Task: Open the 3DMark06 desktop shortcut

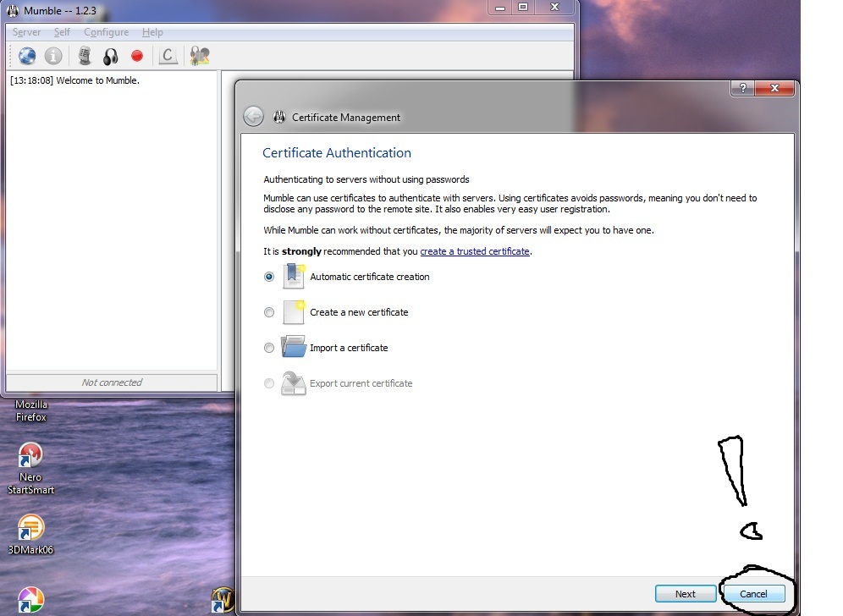Action: tap(30, 534)
